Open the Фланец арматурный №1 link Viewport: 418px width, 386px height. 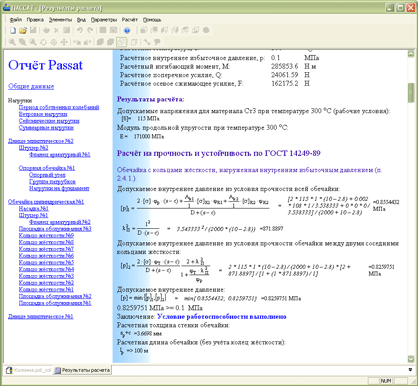click(x=60, y=154)
